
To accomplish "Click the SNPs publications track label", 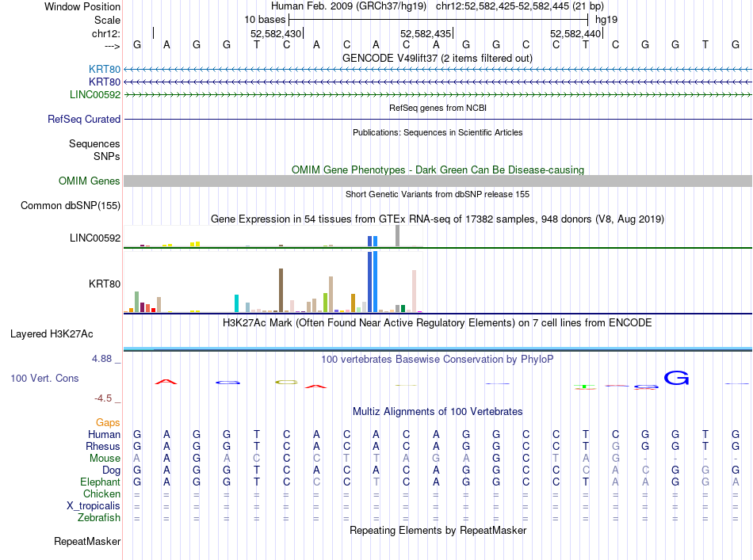I will coord(107,156).
